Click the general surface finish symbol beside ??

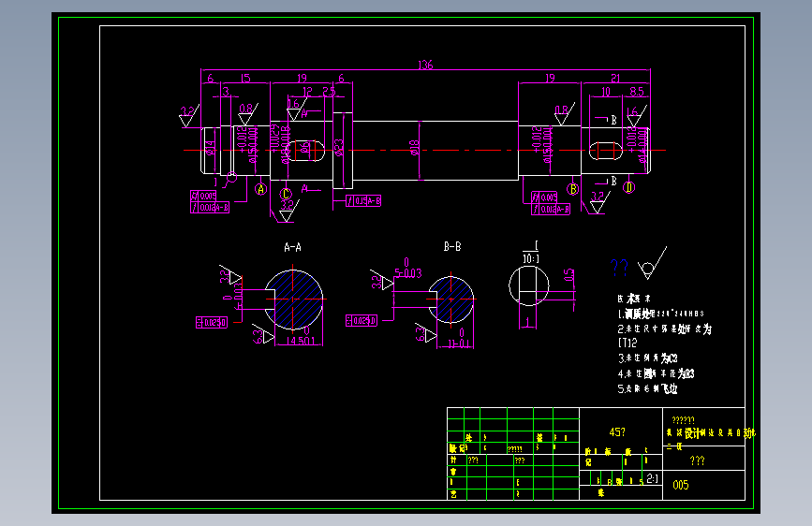pyautogui.click(x=652, y=264)
